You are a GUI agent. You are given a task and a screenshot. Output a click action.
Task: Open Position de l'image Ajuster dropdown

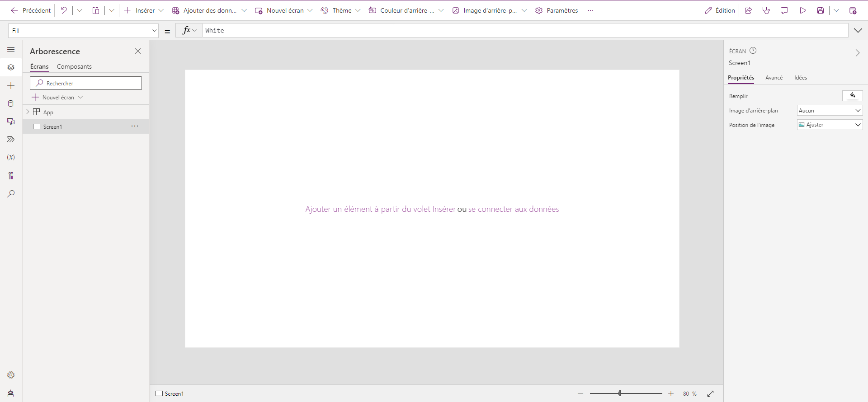coord(830,125)
